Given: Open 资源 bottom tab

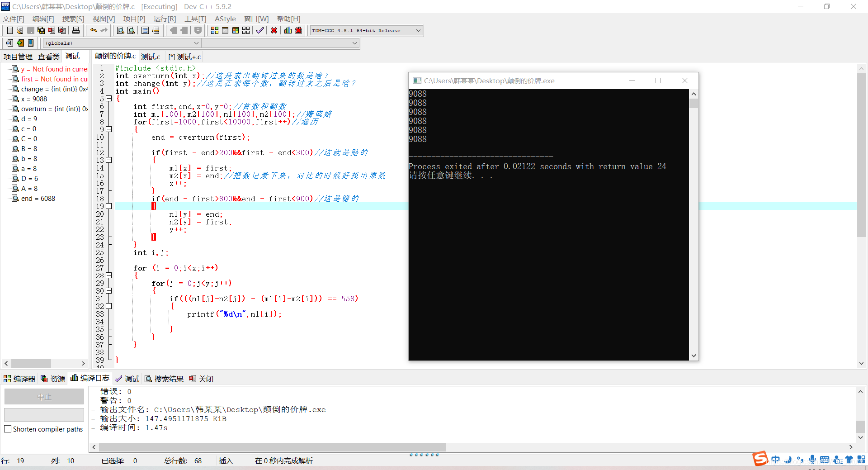Looking at the screenshot, I should [53, 379].
